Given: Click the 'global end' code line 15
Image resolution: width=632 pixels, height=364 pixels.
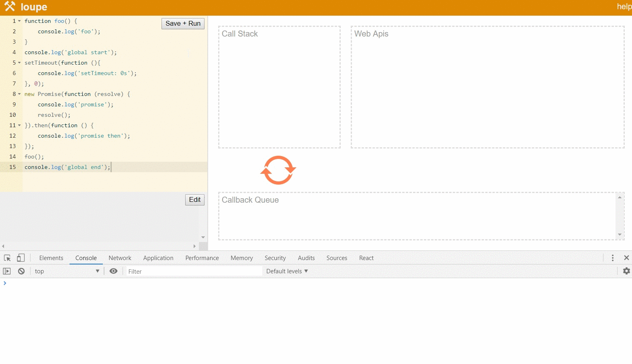Looking at the screenshot, I should tap(67, 167).
